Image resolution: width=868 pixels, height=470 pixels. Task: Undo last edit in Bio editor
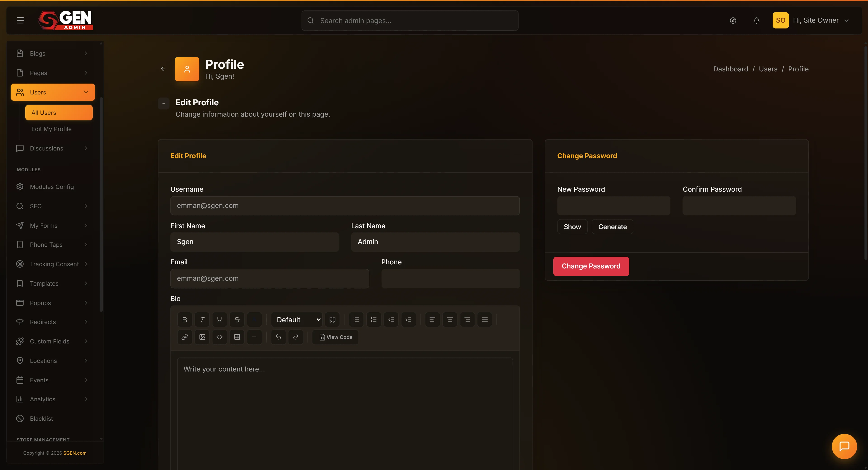coord(278,337)
